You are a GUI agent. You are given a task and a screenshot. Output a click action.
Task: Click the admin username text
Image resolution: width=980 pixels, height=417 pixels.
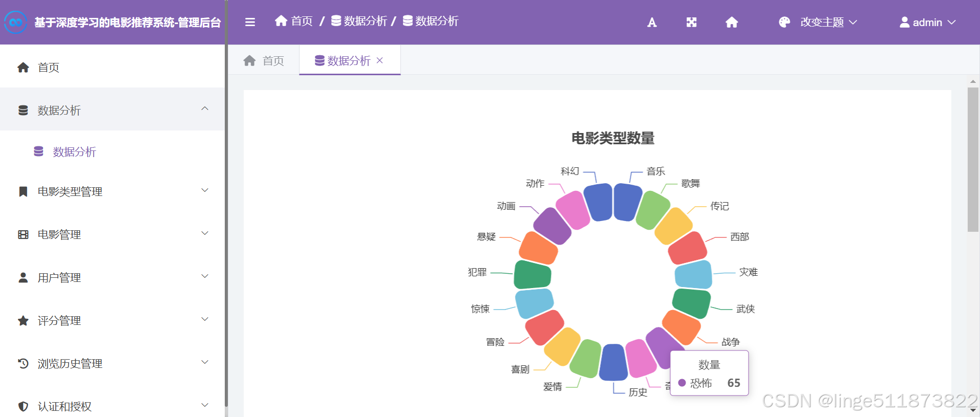click(x=927, y=23)
